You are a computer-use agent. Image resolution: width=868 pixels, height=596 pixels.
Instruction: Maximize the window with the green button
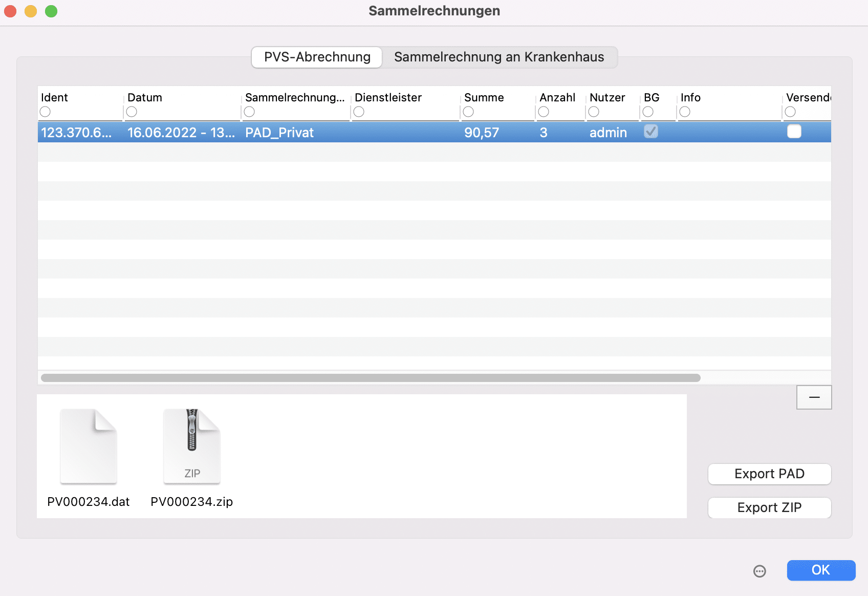pos(51,11)
